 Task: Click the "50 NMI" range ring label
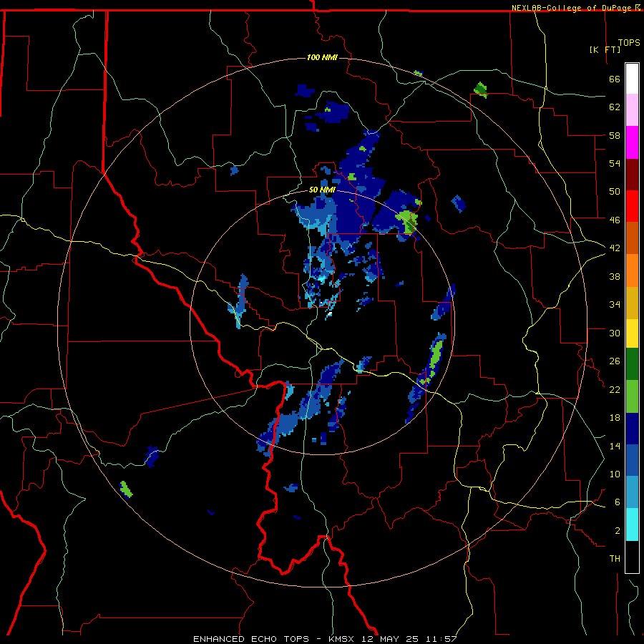click(322, 190)
